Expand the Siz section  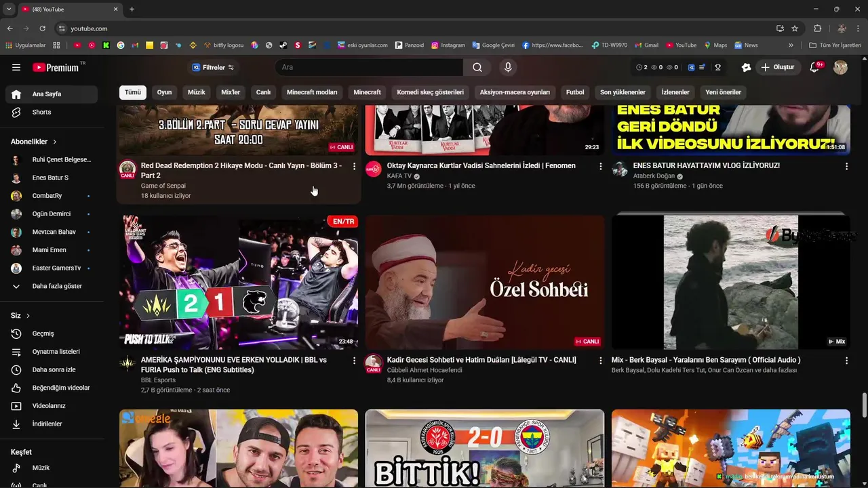(x=20, y=316)
